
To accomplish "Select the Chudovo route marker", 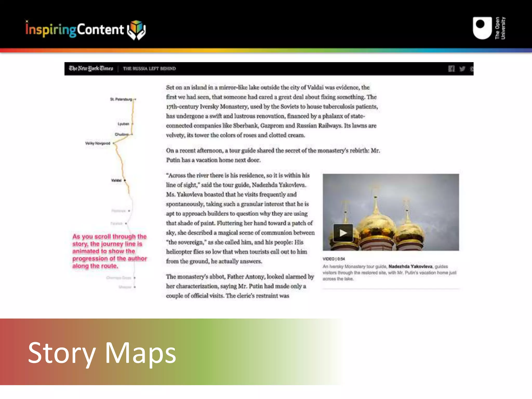I will (x=132, y=134).
